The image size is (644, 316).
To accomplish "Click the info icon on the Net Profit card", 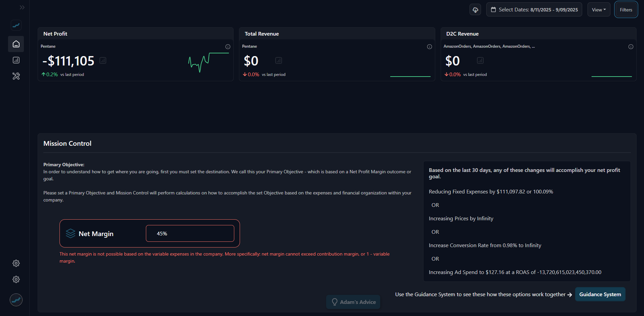I will (228, 47).
